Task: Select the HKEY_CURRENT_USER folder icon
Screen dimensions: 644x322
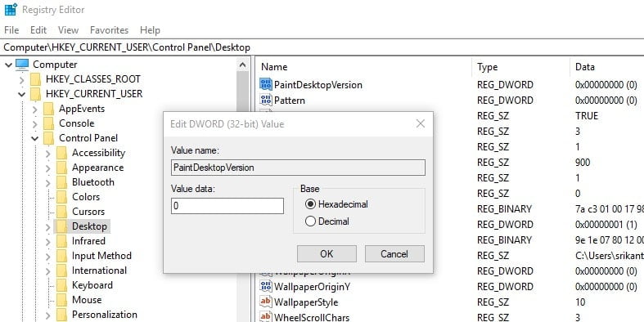Action: click(x=36, y=94)
